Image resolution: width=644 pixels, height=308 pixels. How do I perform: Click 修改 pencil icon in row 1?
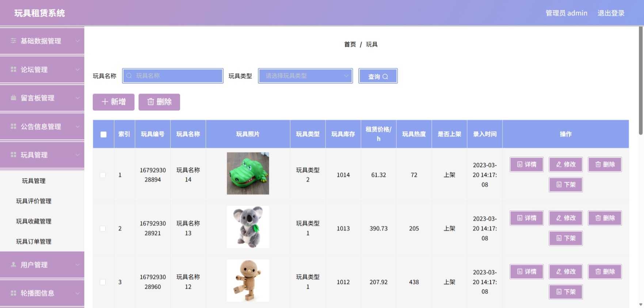pos(559,165)
